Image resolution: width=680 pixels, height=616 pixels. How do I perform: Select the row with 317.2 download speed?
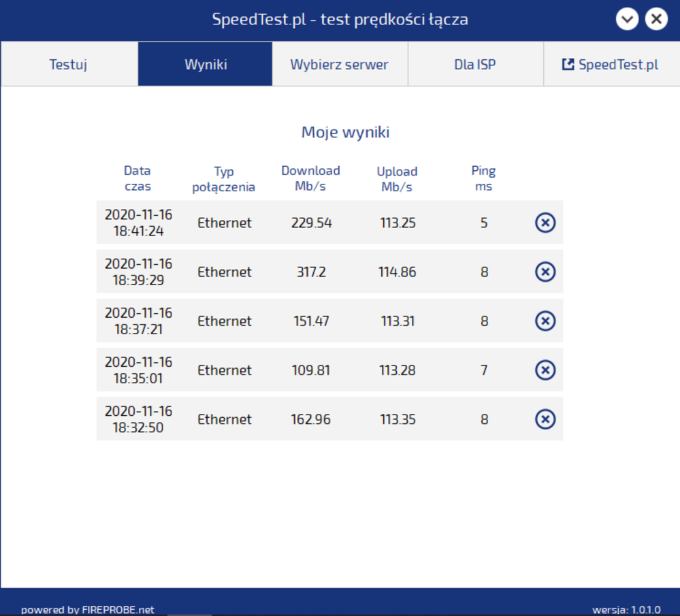[311, 272]
